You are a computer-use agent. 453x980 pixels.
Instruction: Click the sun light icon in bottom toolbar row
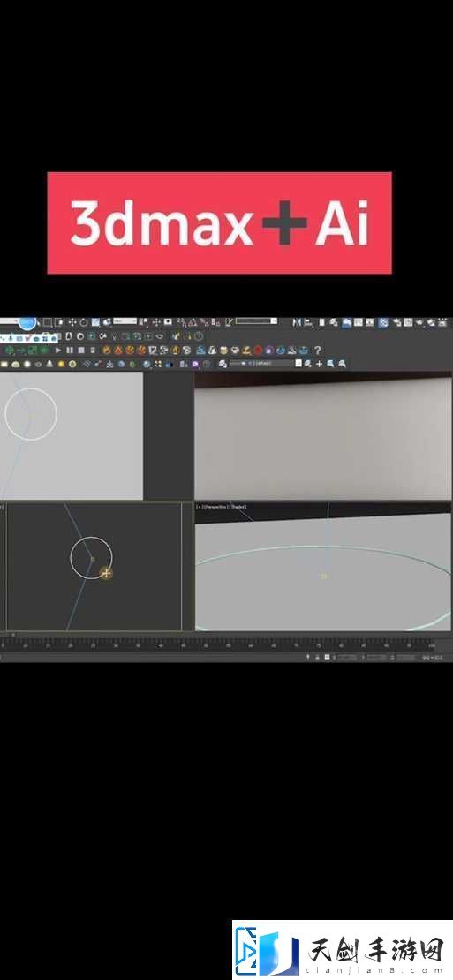click(x=61, y=364)
